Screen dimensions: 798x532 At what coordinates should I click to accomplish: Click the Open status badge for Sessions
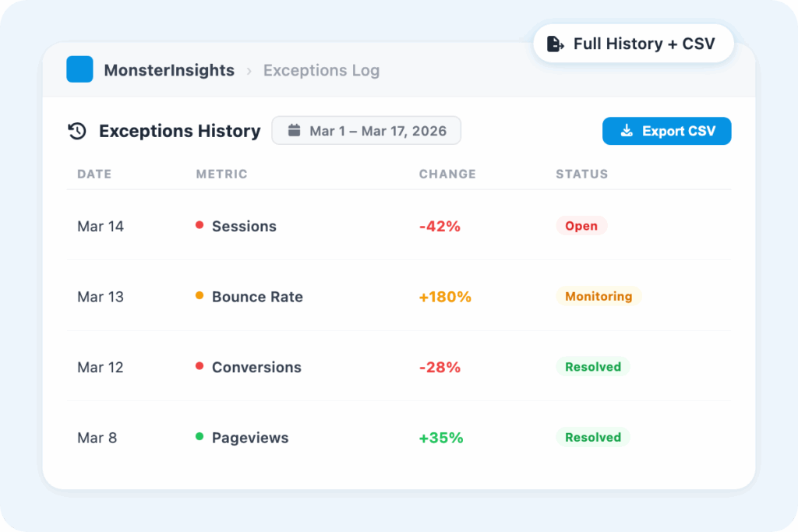581,226
